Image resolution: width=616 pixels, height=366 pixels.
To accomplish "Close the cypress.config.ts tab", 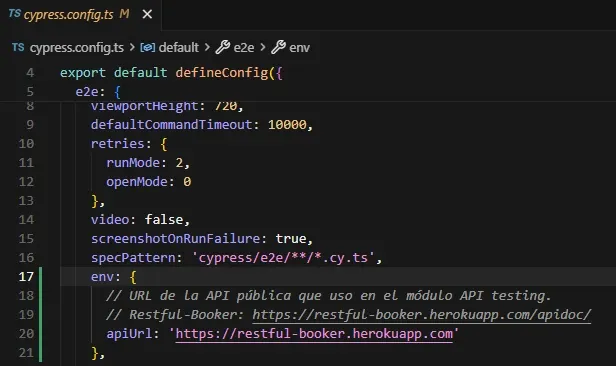I will click(147, 15).
